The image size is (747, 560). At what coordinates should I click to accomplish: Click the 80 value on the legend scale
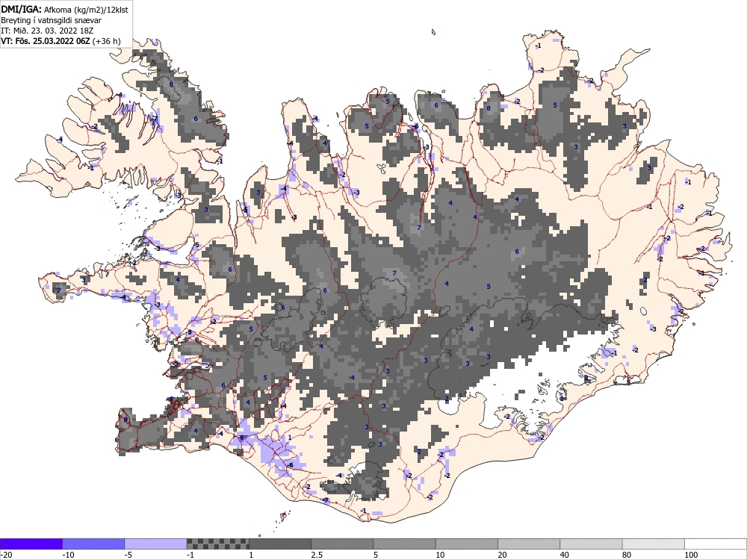coord(627,555)
